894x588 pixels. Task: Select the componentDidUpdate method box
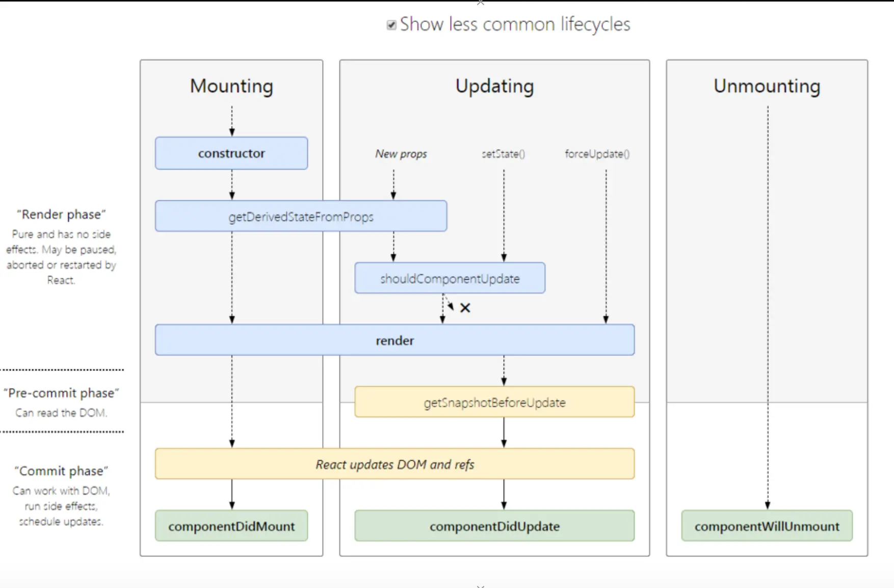point(494,526)
